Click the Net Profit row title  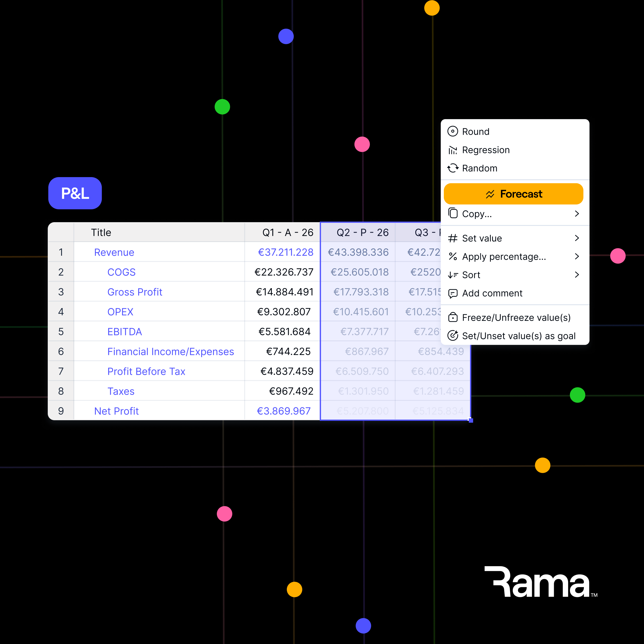coord(116,411)
